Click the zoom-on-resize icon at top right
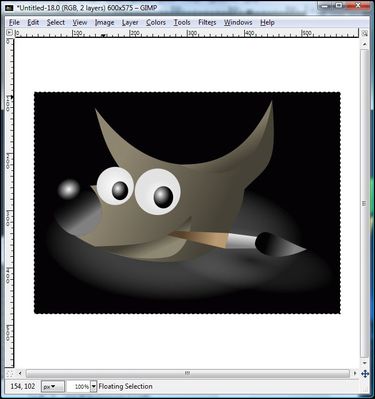This screenshot has height=399, width=375. click(x=365, y=33)
